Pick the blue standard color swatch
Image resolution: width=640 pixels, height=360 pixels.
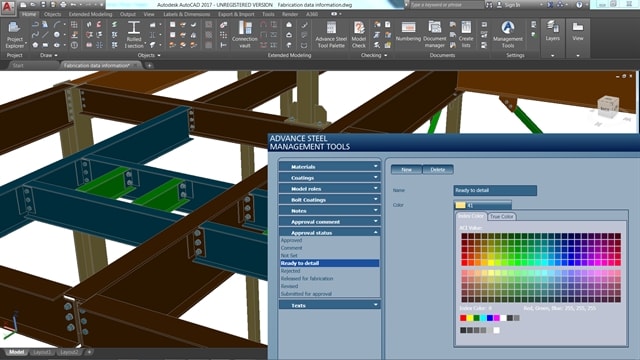coord(490,318)
